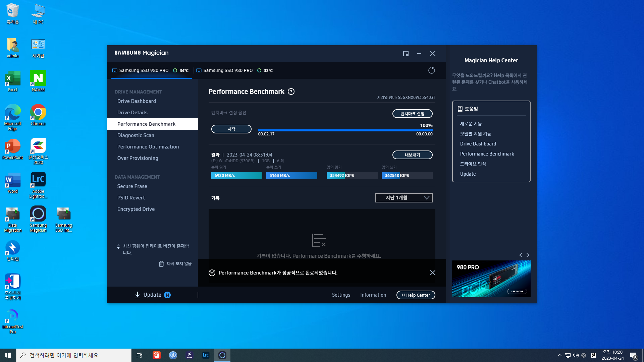The height and width of the screenshot is (362, 644).
Task: Open the Performance Benchmark help question-mark icon
Action: (x=291, y=92)
